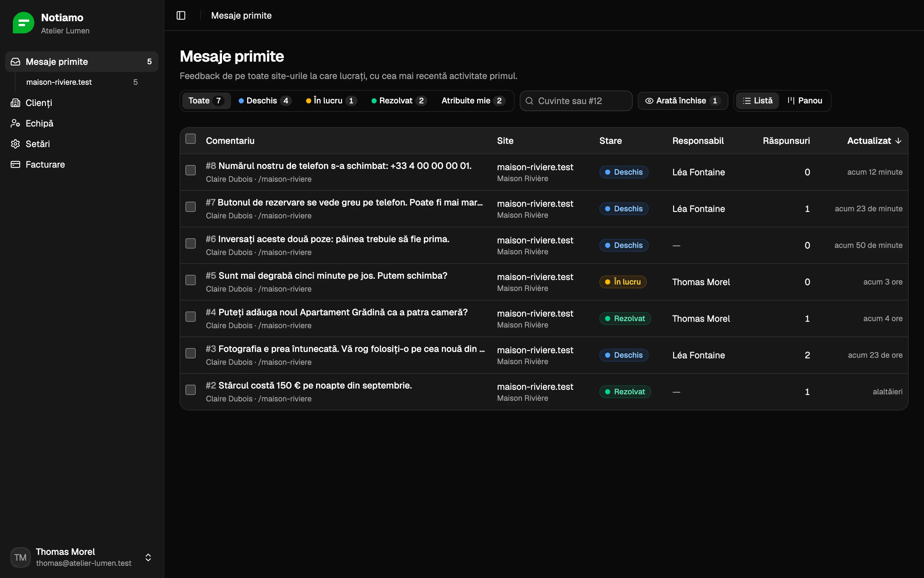Filter by the Toate tab
924x578 pixels.
click(x=206, y=101)
